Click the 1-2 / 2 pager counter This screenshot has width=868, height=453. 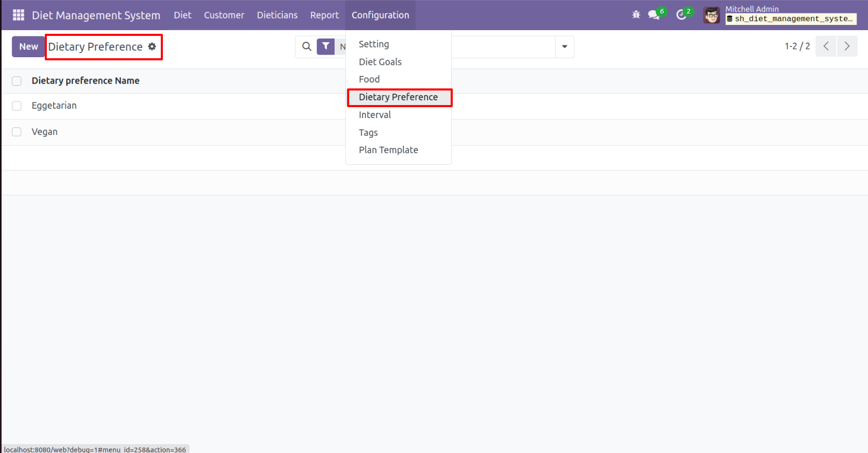tap(797, 46)
